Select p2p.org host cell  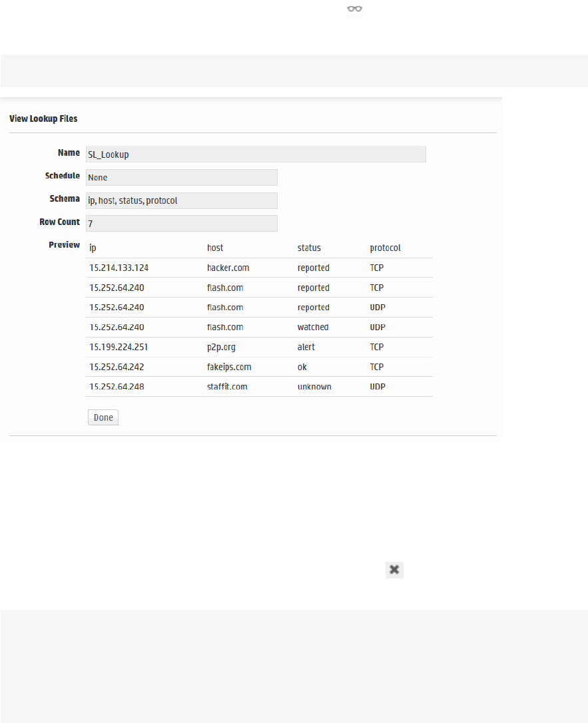point(221,348)
